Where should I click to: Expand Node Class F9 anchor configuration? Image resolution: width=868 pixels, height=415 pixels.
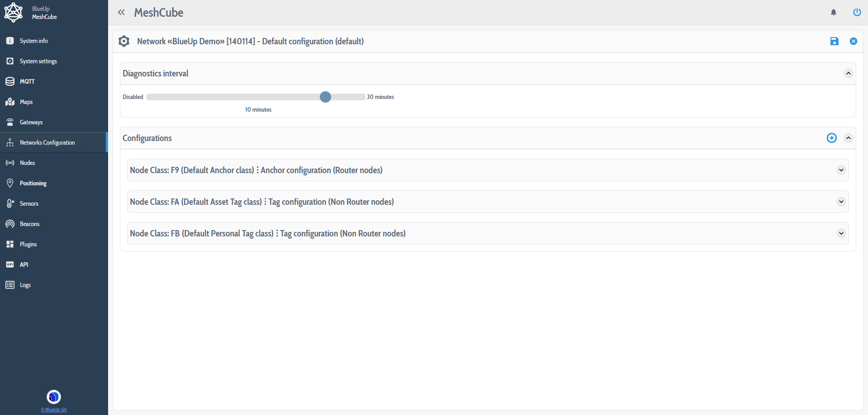click(841, 170)
